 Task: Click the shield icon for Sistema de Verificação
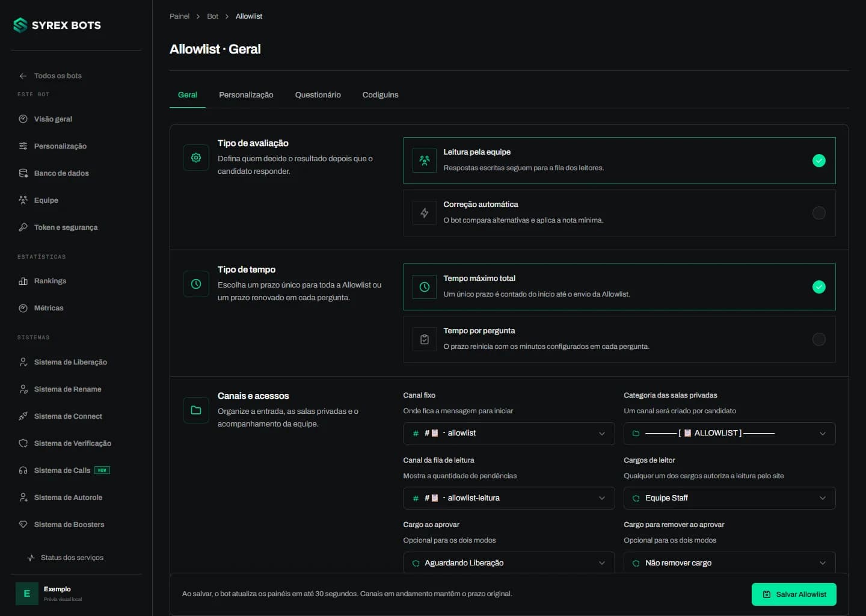coord(23,443)
